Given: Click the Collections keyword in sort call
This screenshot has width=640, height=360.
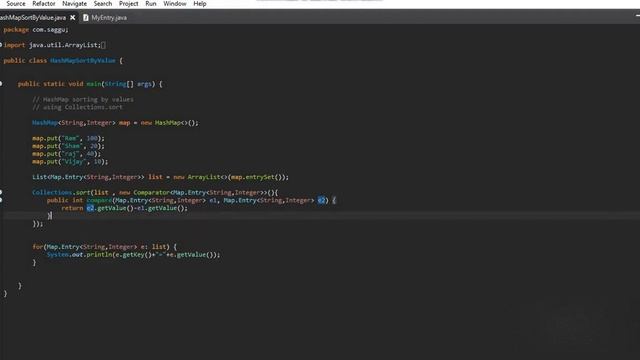Looking at the screenshot, I should coord(52,192).
